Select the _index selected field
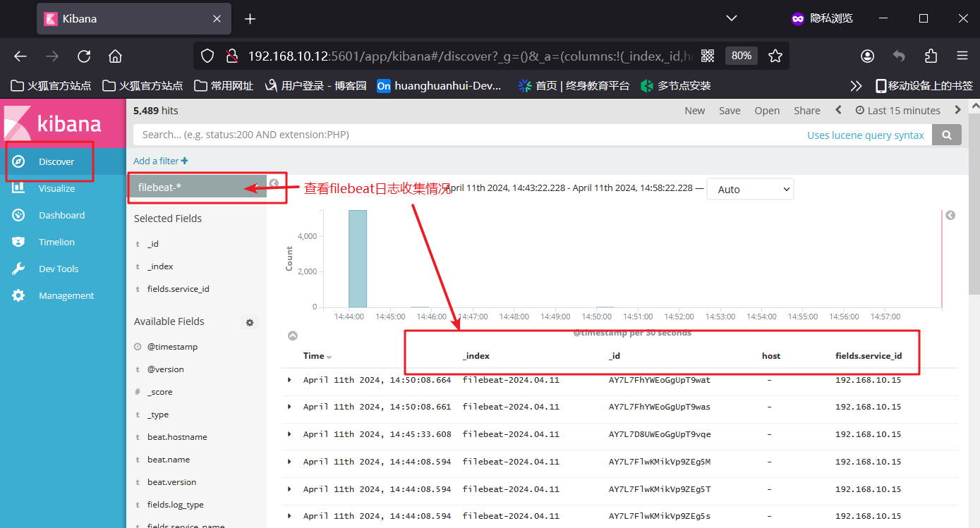Viewport: 980px width, 528px height. click(160, 266)
